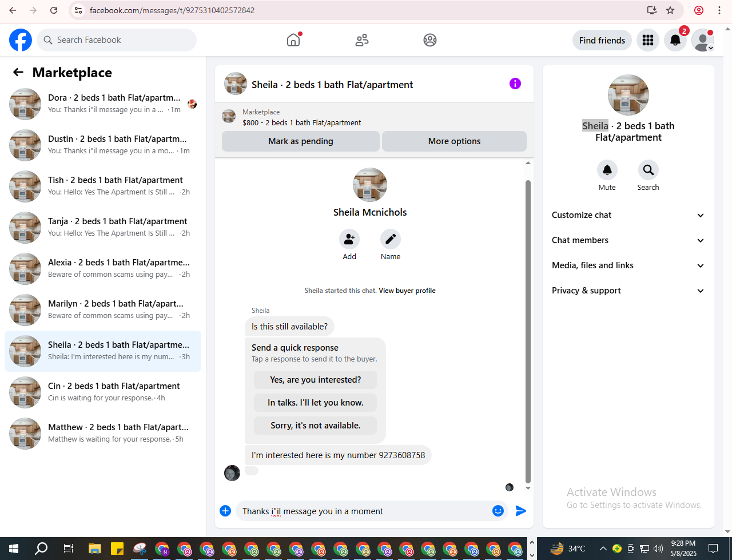
Task: Click the chat scrollbar thumb
Action: pyautogui.click(x=528, y=332)
